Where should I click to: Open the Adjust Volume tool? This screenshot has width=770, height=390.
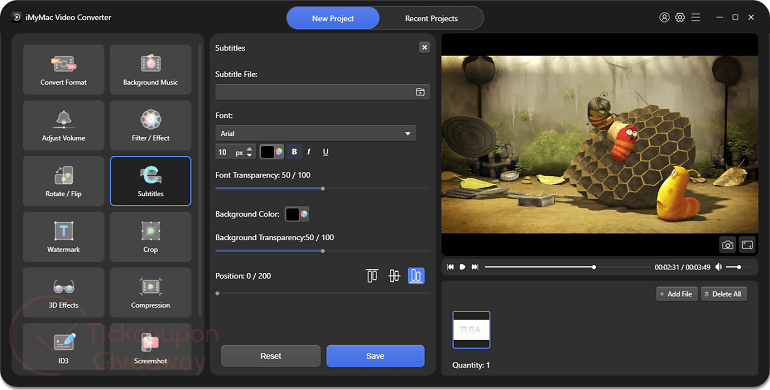pyautogui.click(x=63, y=125)
